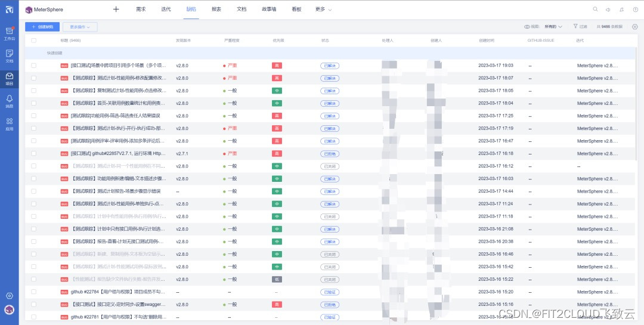Open the 所有的 view selector dropdown
This screenshot has width=644, height=325.
(553, 27)
